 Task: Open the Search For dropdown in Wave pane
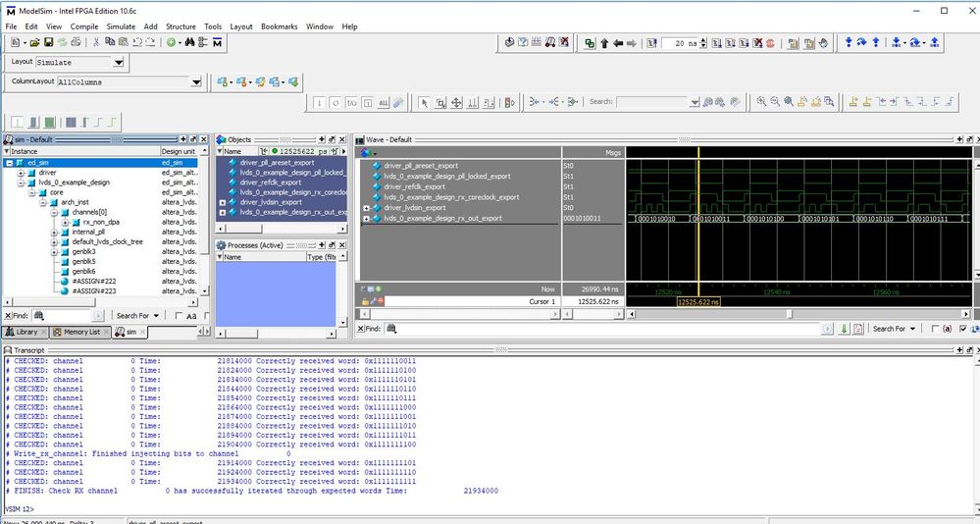894,329
